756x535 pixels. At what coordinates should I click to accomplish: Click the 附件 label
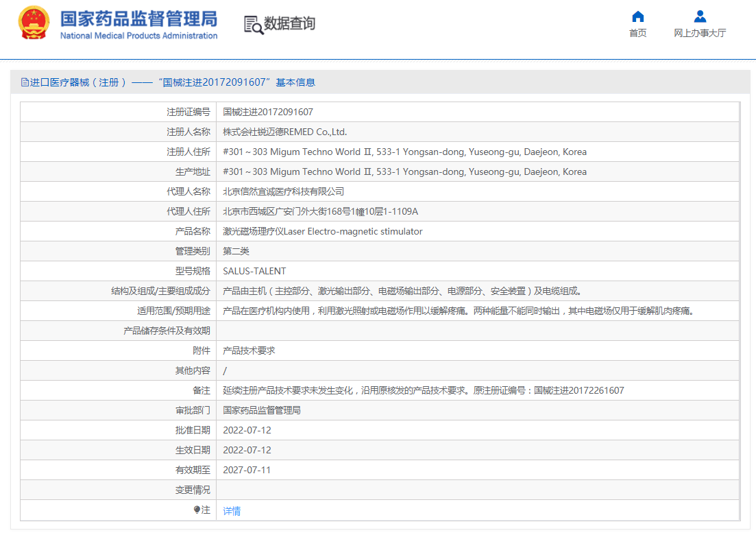tap(202, 350)
